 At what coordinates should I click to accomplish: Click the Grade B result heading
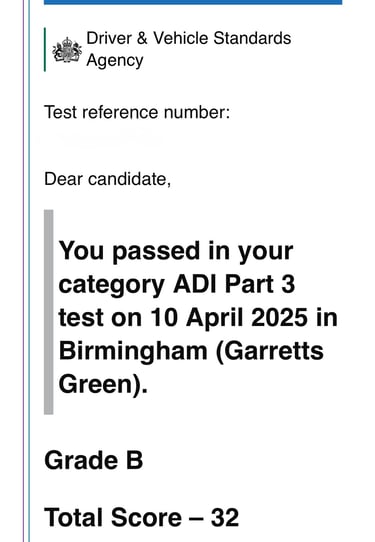94,460
